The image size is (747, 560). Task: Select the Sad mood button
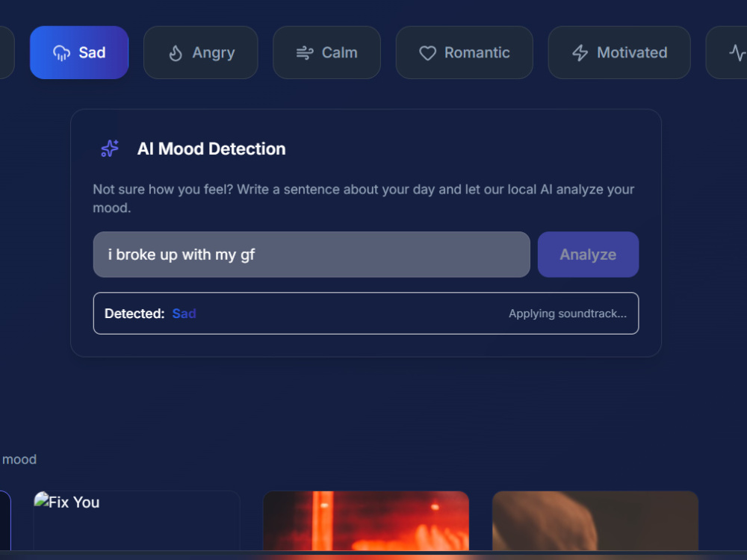click(x=79, y=52)
